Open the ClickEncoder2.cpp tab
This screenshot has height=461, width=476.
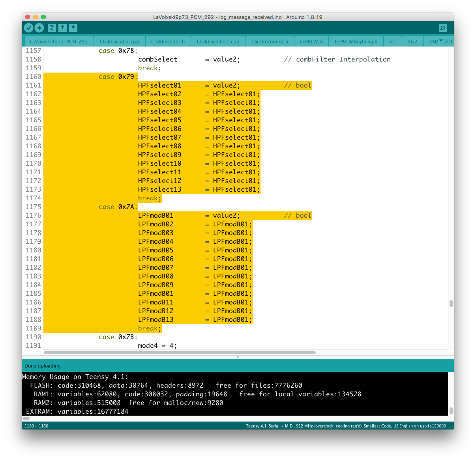218,41
